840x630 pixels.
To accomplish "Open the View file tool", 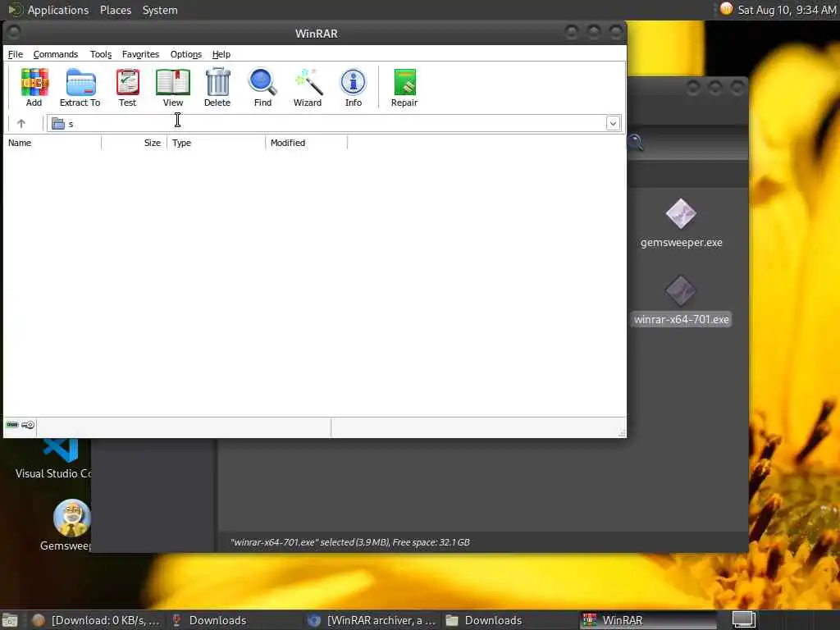I will (173, 87).
